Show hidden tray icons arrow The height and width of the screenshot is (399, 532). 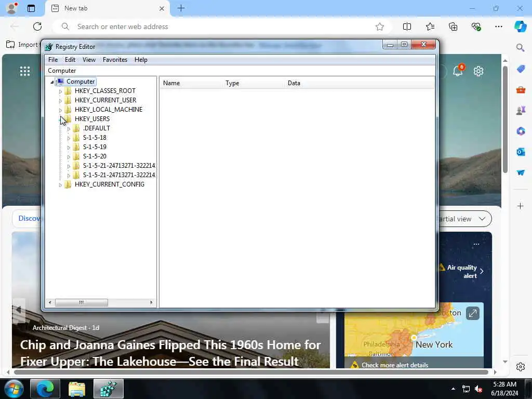453,389
